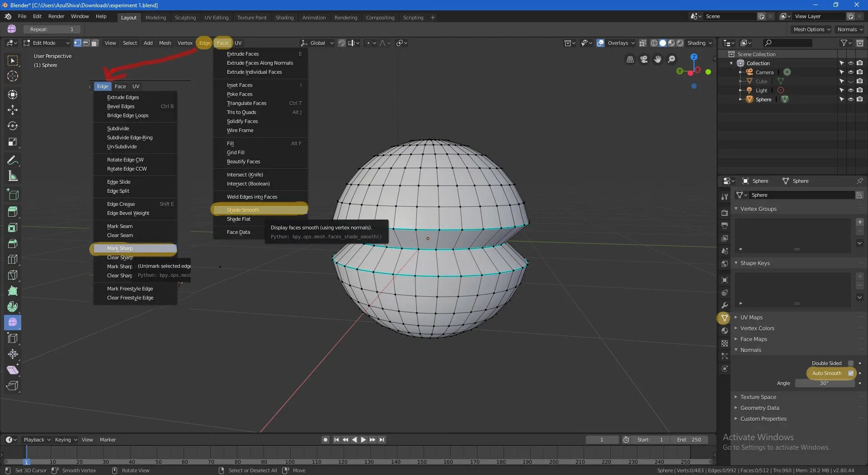Pick the Edge Slide tool
Screen dimensions: 868x475
point(13,338)
